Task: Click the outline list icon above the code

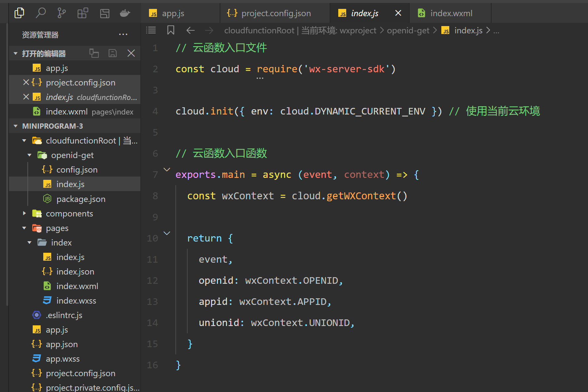Action: tap(151, 30)
